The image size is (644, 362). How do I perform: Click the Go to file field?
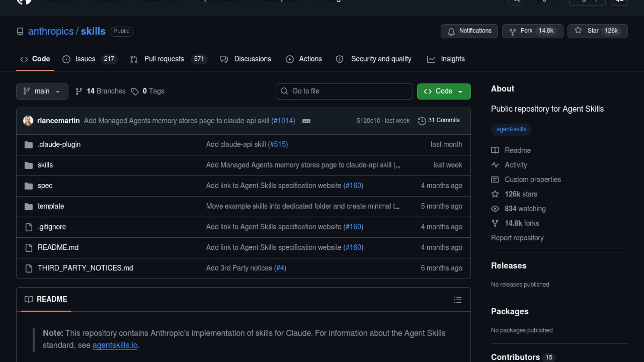click(x=344, y=91)
